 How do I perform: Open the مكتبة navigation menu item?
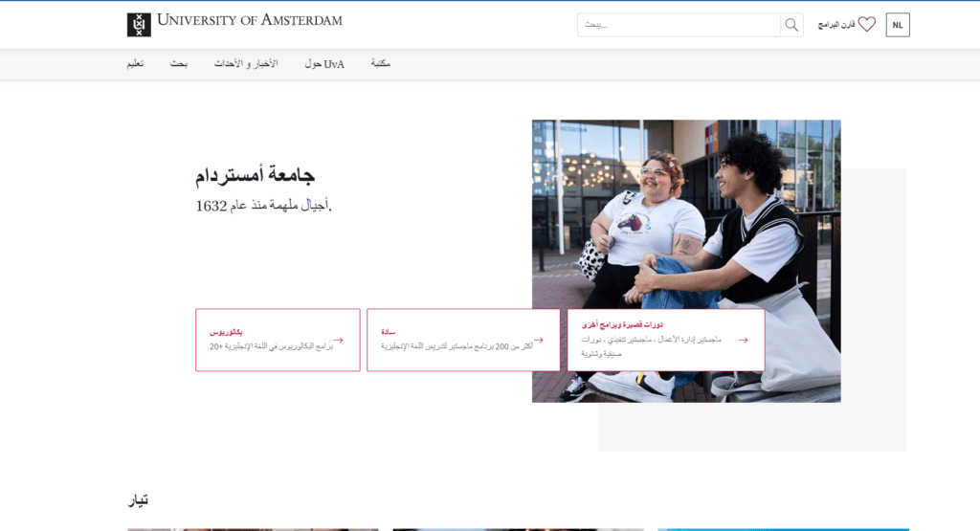coord(380,64)
